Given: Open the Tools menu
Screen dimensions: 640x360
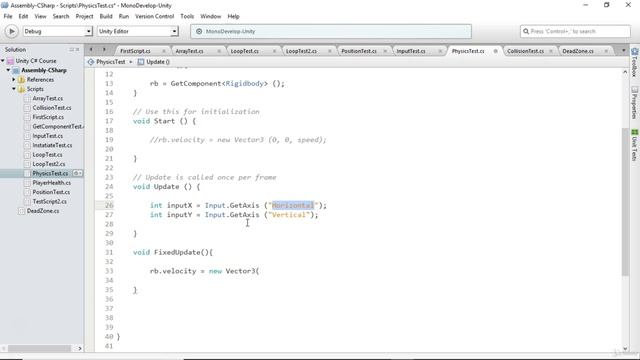Looking at the screenshot, I should tap(187, 16).
